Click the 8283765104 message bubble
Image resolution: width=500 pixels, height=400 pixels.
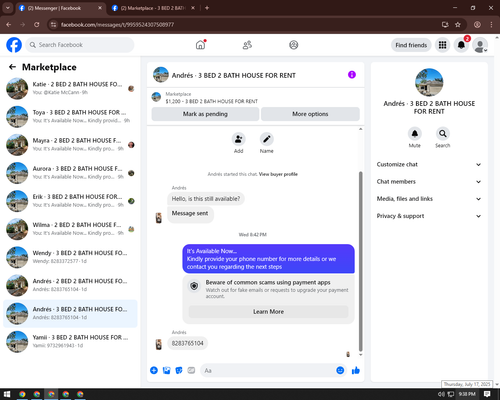point(188,343)
